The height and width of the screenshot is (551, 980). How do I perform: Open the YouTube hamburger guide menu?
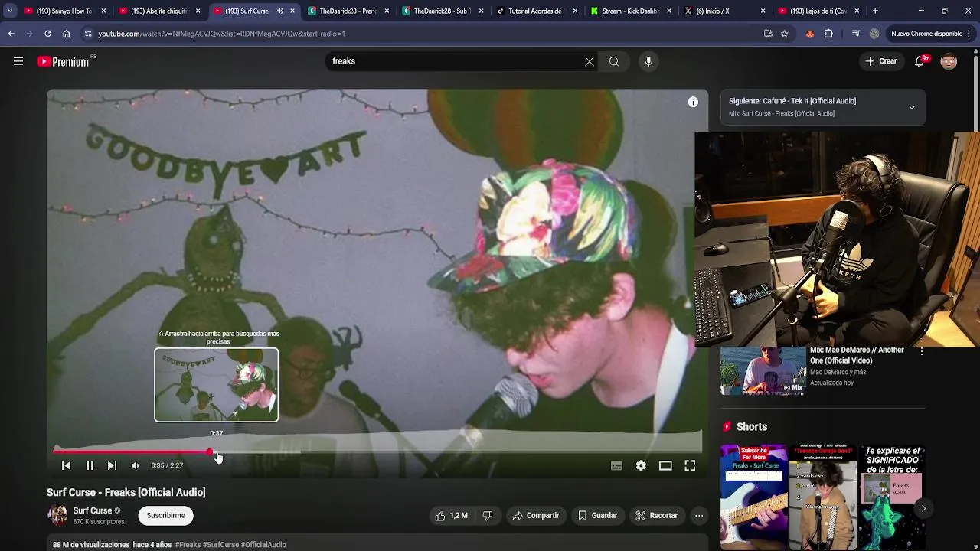tap(18, 61)
